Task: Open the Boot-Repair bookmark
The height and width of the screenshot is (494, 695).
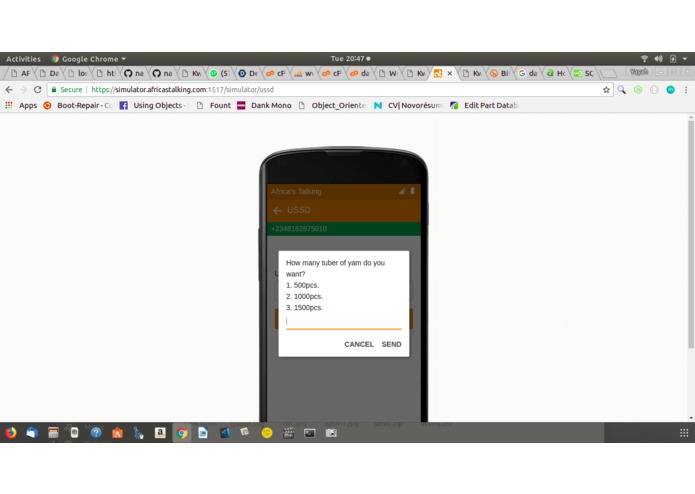Action: [x=78, y=105]
